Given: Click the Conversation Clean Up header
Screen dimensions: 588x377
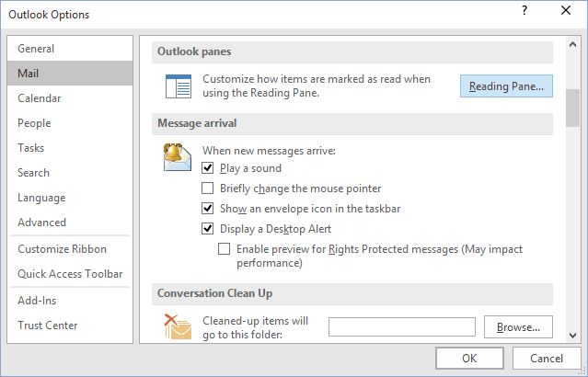Looking at the screenshot, I should pyautogui.click(x=352, y=294).
